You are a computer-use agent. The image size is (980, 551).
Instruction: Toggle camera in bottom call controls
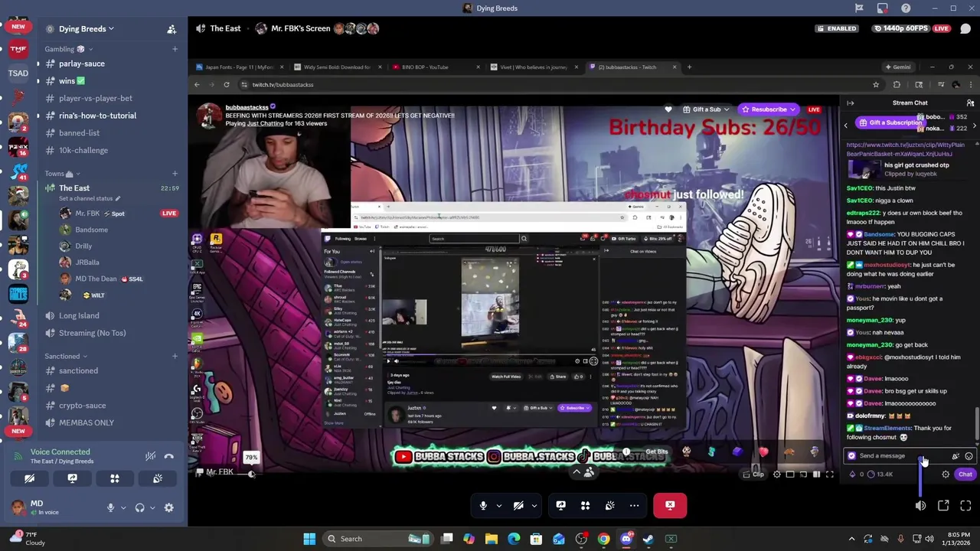coord(518,505)
